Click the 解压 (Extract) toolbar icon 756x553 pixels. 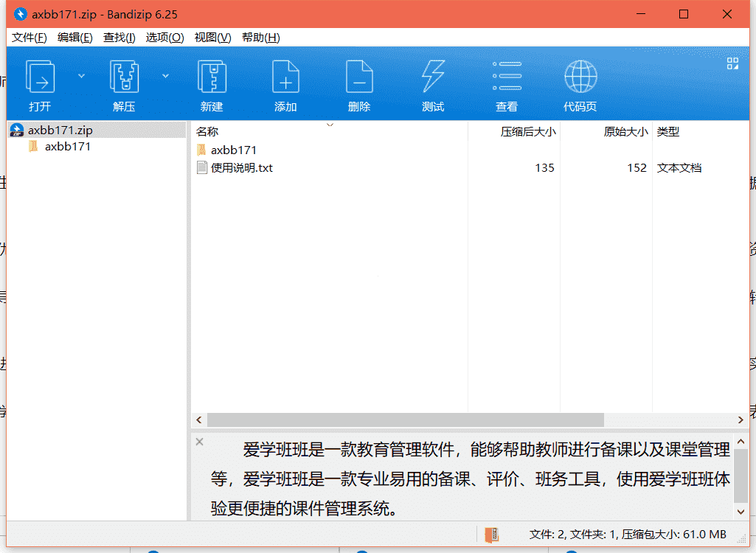pos(124,77)
